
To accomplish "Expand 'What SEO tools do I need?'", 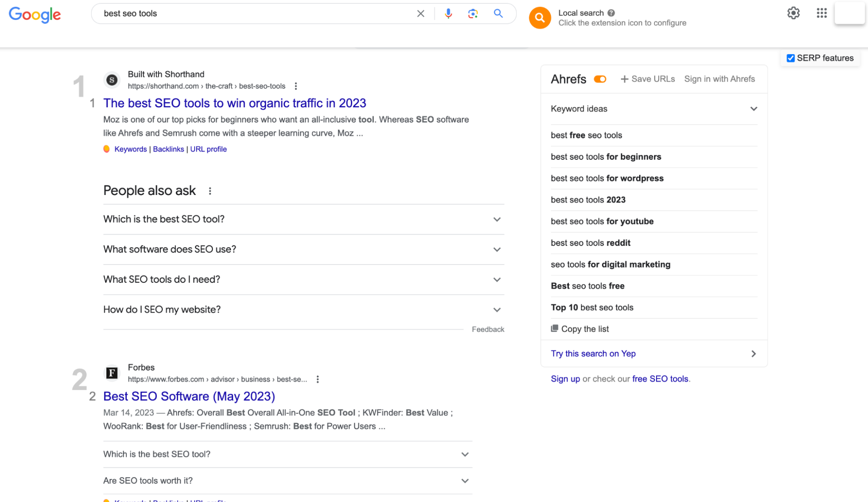I will [x=304, y=279].
